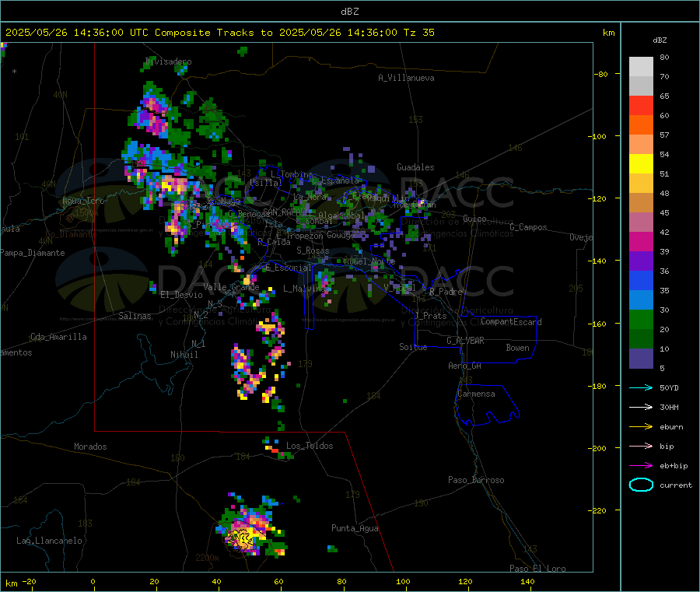Image resolution: width=700 pixels, height=592 pixels.
Task: Click the eb+bip magenta arrow legend icon
Action: [641, 466]
